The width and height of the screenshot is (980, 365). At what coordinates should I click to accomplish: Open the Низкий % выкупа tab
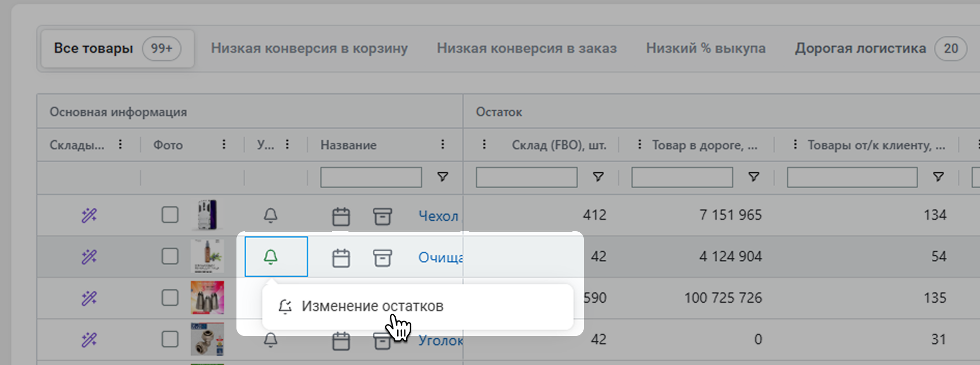[705, 49]
